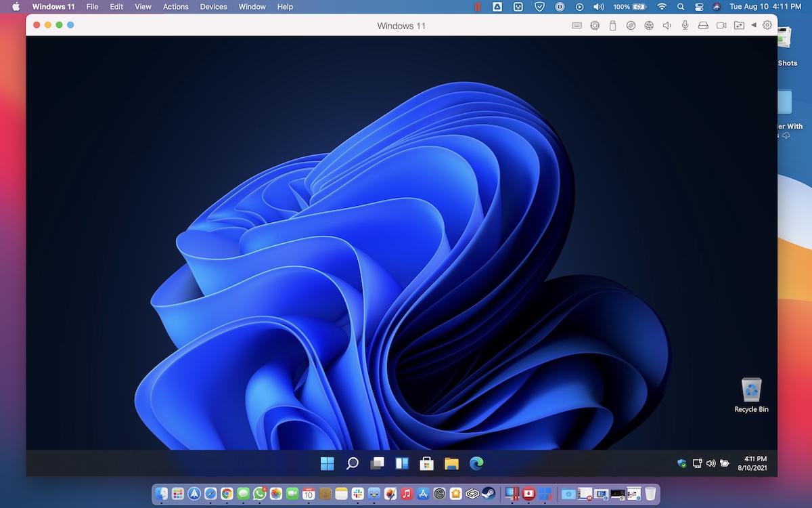Open the network globe dropdown in Parallels toolbar

tap(649, 26)
